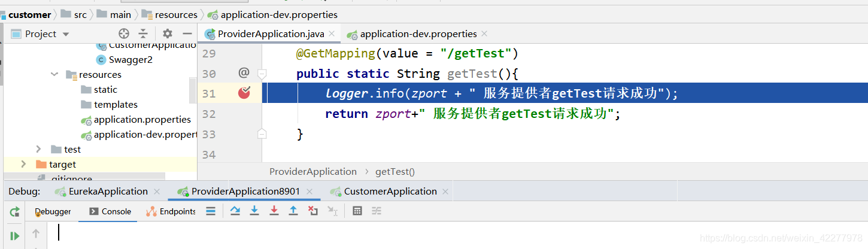Expand the test folder
This screenshot has height=249, width=868.
38,149
